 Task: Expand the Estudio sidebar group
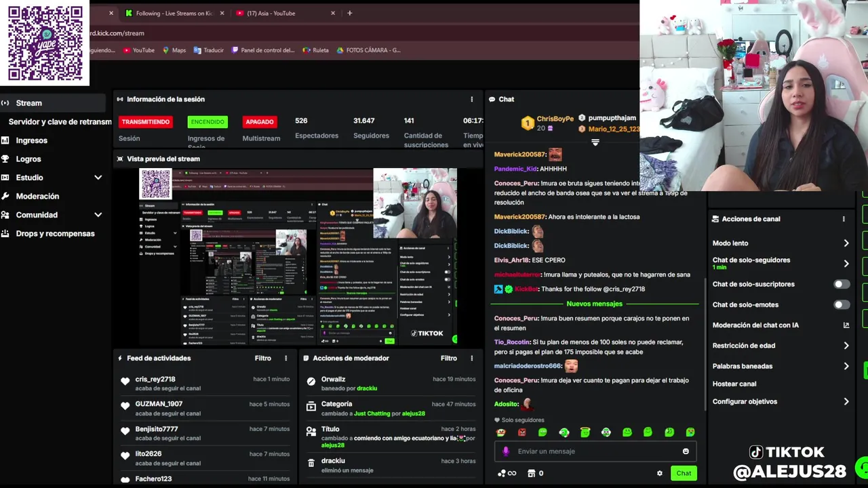[98, 178]
